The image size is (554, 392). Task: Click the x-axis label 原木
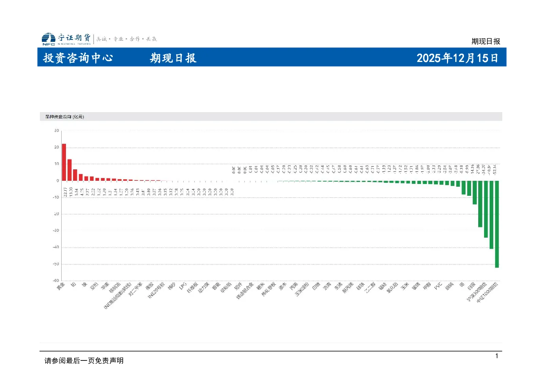282,286
